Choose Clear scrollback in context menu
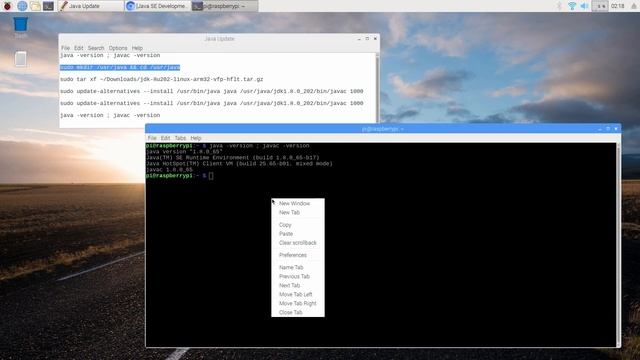 click(298, 243)
